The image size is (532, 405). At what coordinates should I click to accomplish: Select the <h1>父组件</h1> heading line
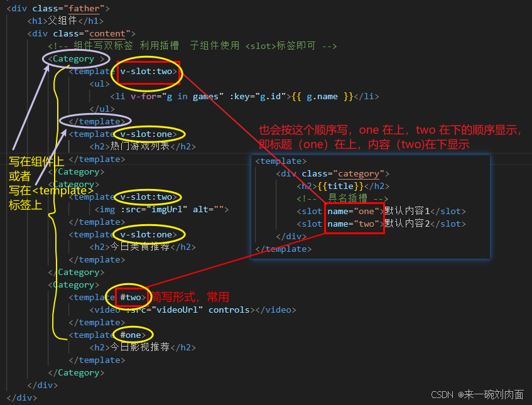point(65,21)
